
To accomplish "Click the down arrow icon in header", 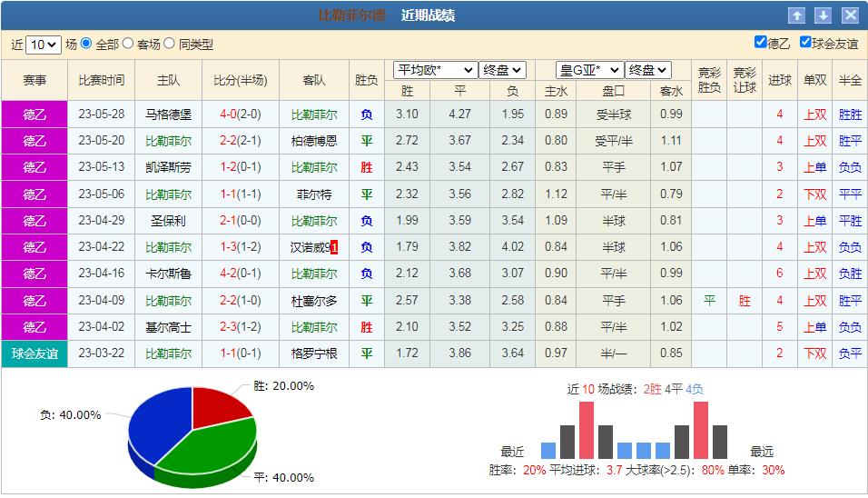I will pos(824,15).
